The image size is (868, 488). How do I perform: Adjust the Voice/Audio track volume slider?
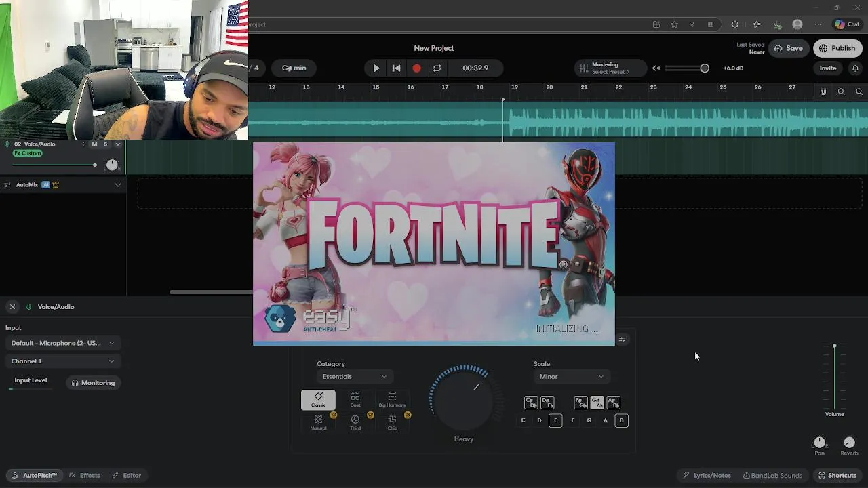pyautogui.click(x=54, y=165)
